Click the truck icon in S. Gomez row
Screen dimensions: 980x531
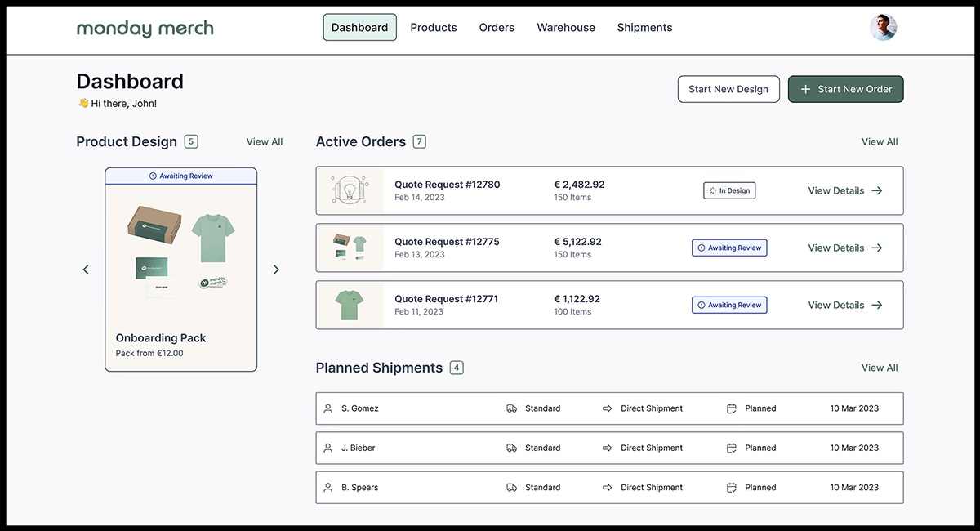pos(511,408)
